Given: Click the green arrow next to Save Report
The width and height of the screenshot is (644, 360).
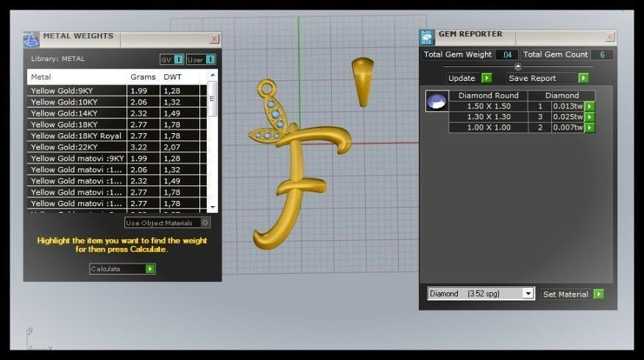Looking at the screenshot, I should tap(583, 78).
